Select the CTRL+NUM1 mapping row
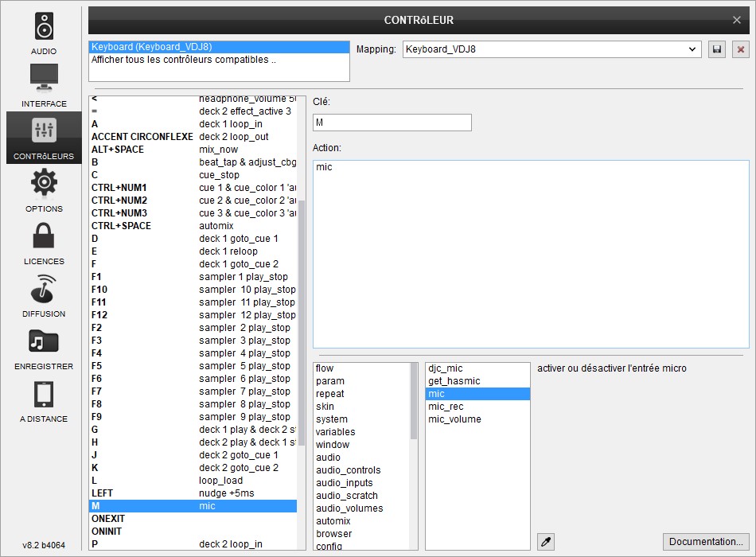This screenshot has height=557, width=756. pos(193,188)
